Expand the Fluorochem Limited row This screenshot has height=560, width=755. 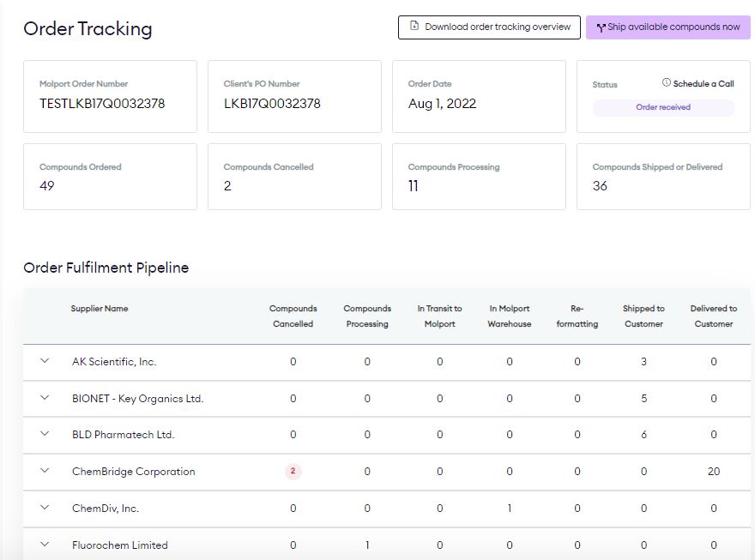(x=45, y=545)
